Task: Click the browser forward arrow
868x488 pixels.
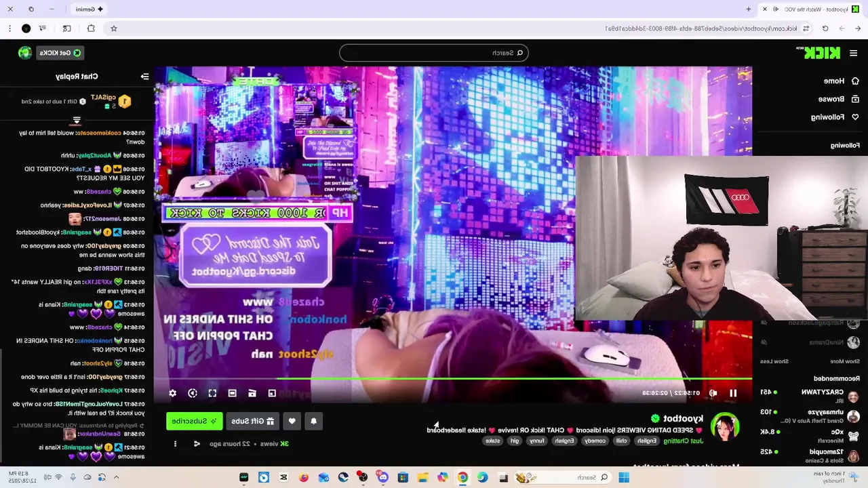Action: [842, 28]
